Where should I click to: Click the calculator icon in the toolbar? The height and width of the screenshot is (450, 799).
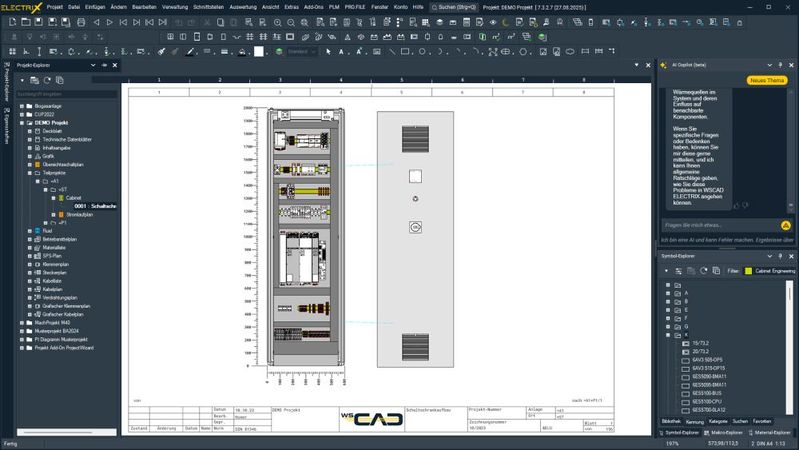466,22
